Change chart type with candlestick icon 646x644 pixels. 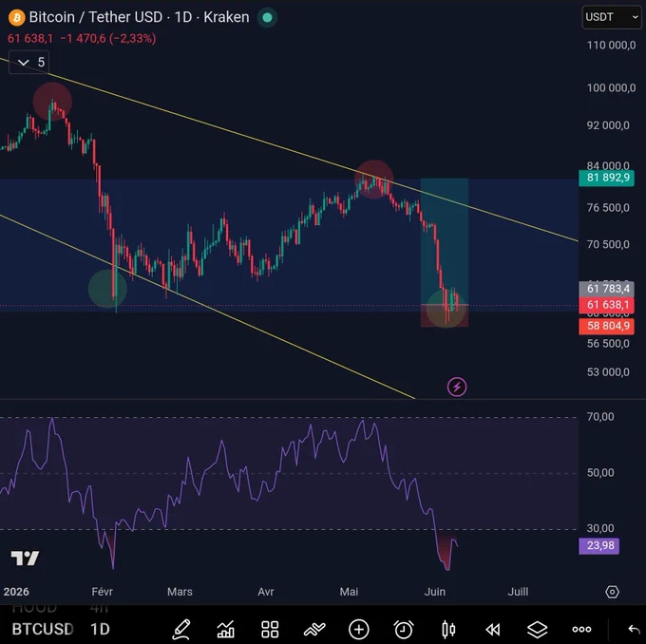pos(448,629)
